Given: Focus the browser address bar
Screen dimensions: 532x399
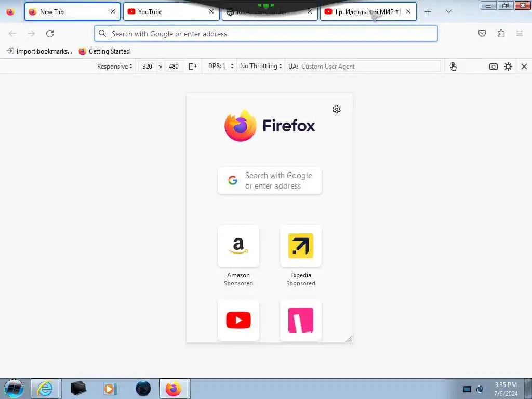Looking at the screenshot, I should [x=266, y=34].
